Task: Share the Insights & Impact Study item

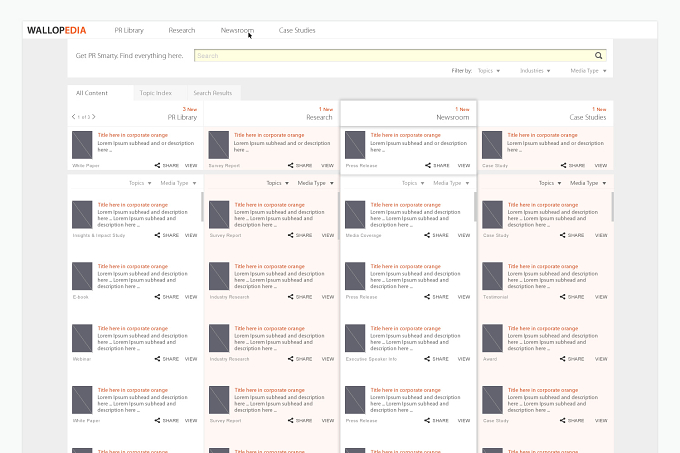Action: pos(167,235)
